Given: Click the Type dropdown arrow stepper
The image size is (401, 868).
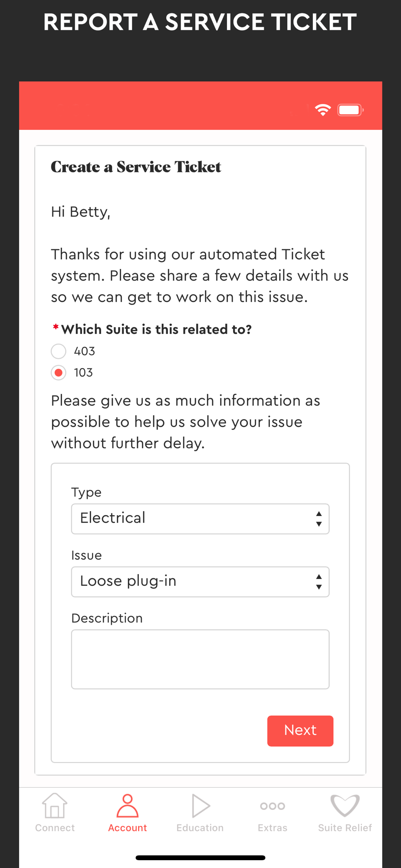Looking at the screenshot, I should (x=319, y=519).
